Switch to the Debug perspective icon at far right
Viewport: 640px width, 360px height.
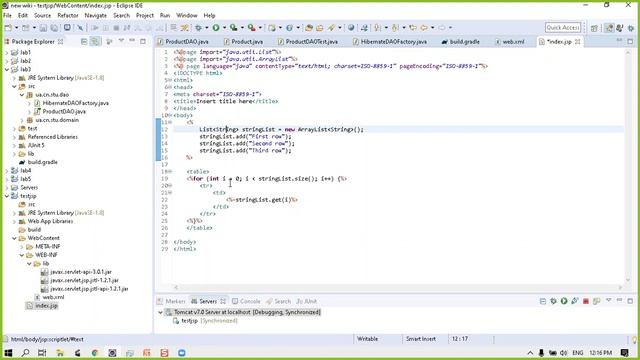point(631,28)
